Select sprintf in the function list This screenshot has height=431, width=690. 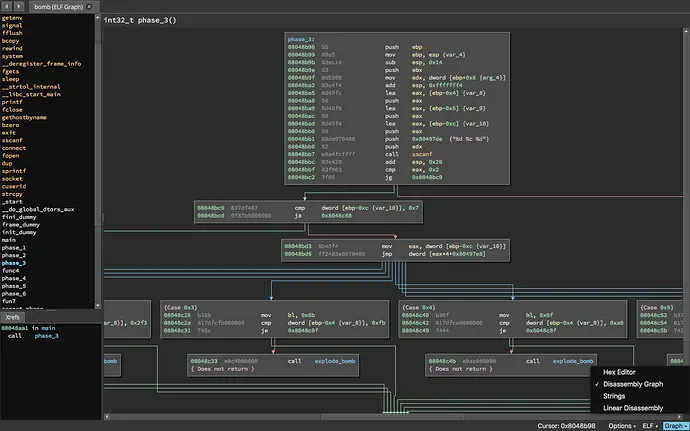coord(14,171)
